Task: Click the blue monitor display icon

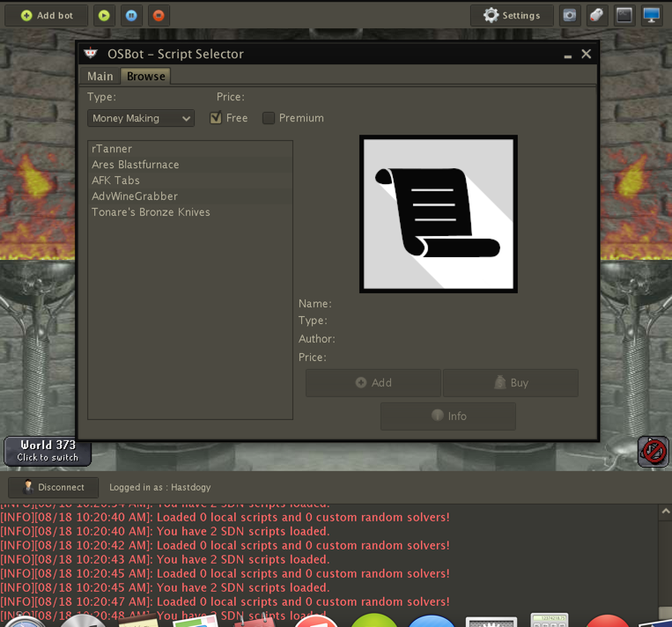Action: click(x=652, y=16)
